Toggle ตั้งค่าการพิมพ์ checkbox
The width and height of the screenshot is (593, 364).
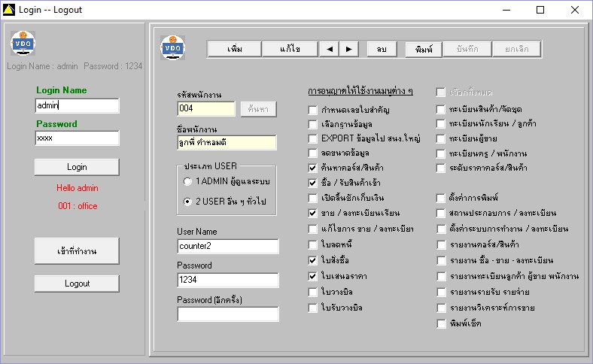[440, 198]
